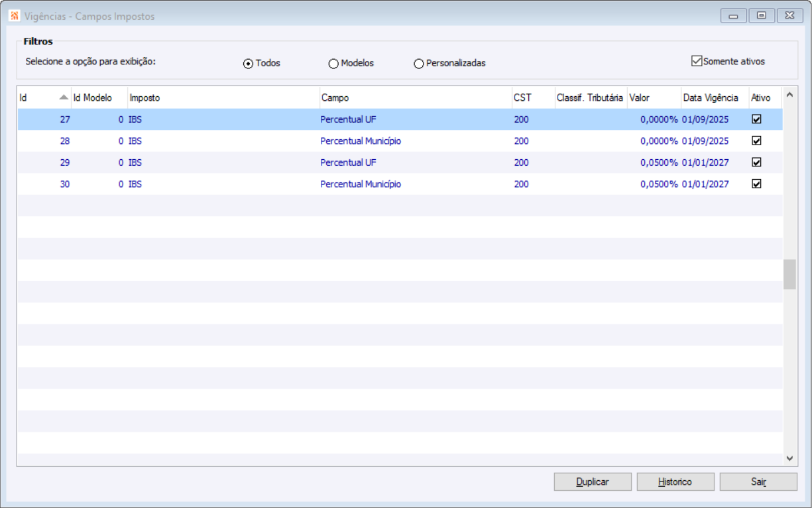Screen dimensions: 812x508
Task: Click the 0,0500% value in row Id 29
Action: 659,162
